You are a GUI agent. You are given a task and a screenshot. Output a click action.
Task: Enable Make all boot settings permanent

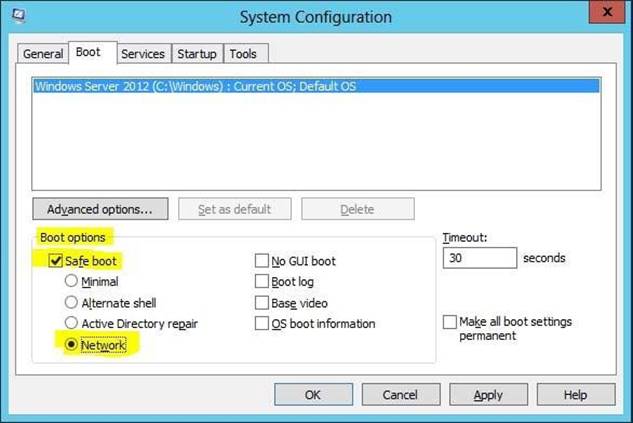coord(450,322)
